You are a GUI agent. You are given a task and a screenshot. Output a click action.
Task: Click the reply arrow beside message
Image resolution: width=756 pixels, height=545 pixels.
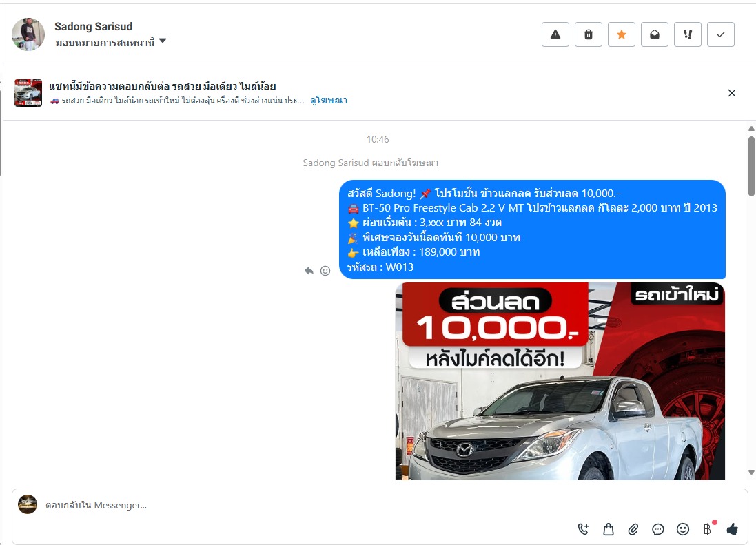coord(309,270)
